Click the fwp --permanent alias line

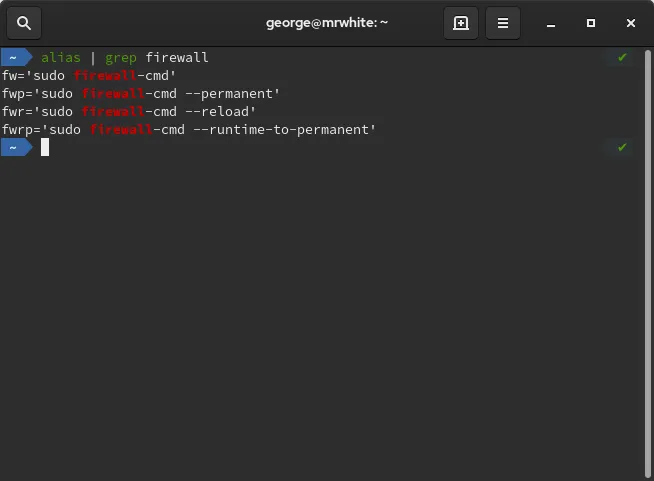141,93
